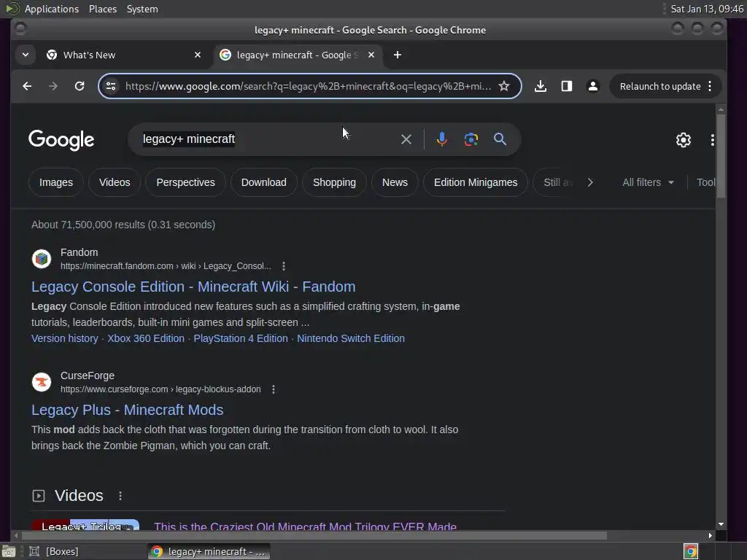
Task: Open more options for Fandom result
Action: [x=284, y=266]
